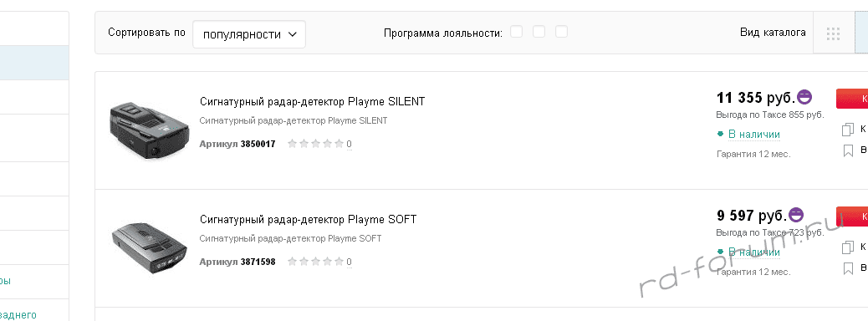Click red buy button for Playme SILENT
This screenshot has height=321, width=868.
pyautogui.click(x=852, y=99)
